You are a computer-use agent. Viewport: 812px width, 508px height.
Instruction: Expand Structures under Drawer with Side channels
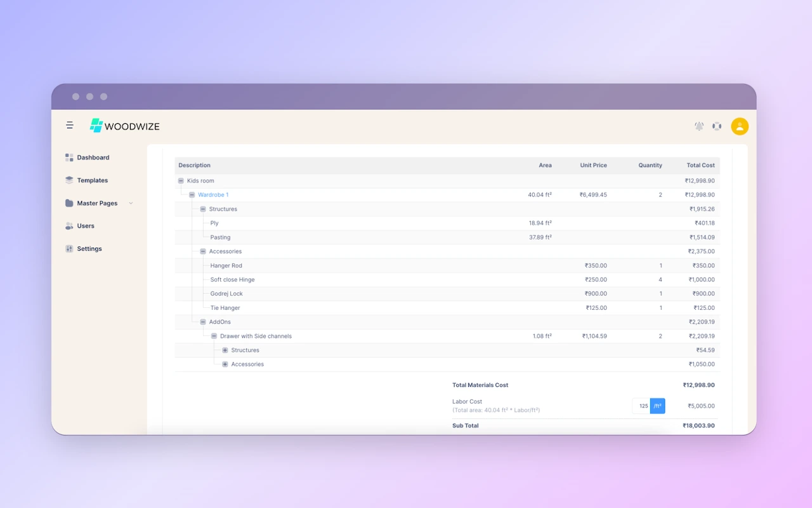point(225,350)
